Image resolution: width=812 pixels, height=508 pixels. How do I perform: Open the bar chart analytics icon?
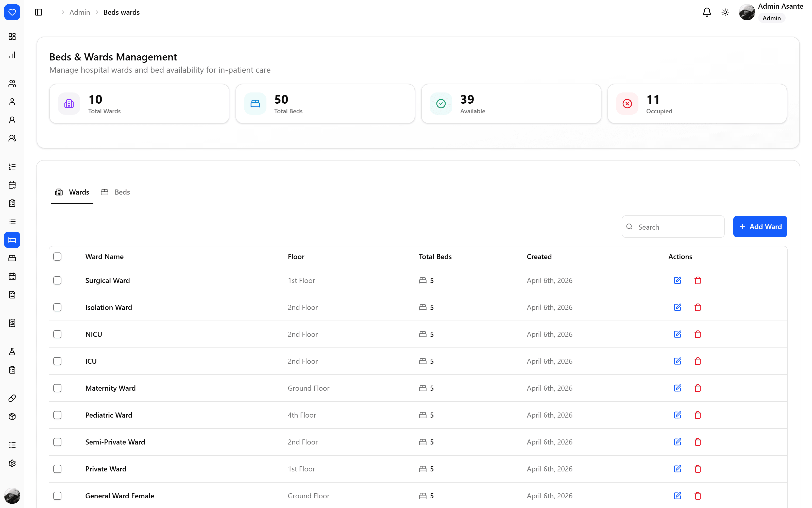tap(12, 55)
